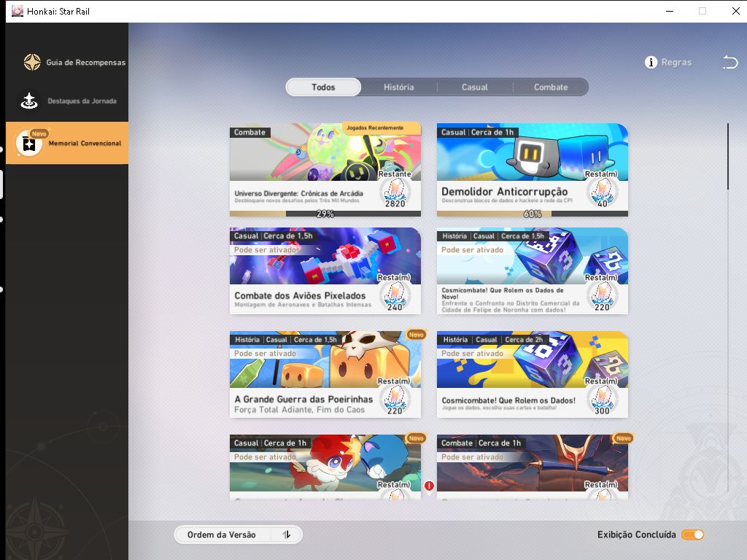Click the 60% progress bar on Demolidor Anticorrupção

pos(532,214)
